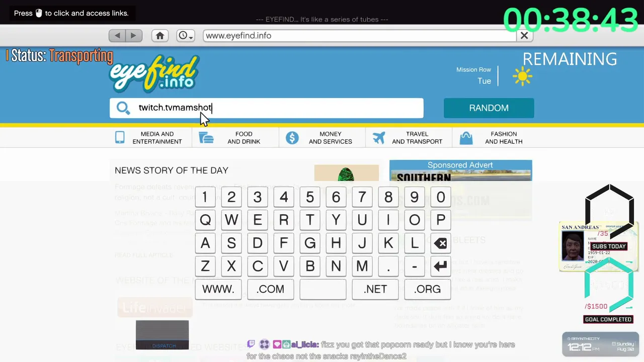Viewport: 644px width, 362px height.
Task: Tap the V key on the keyboard
Action: point(283,266)
